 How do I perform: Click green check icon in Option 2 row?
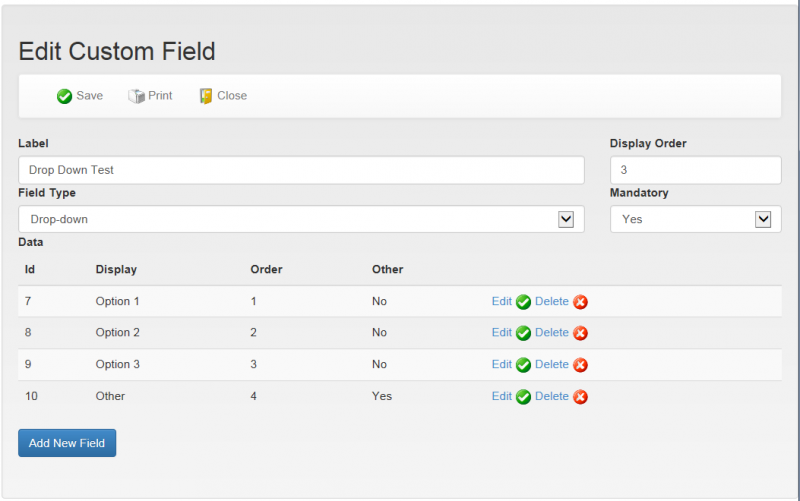click(x=523, y=333)
